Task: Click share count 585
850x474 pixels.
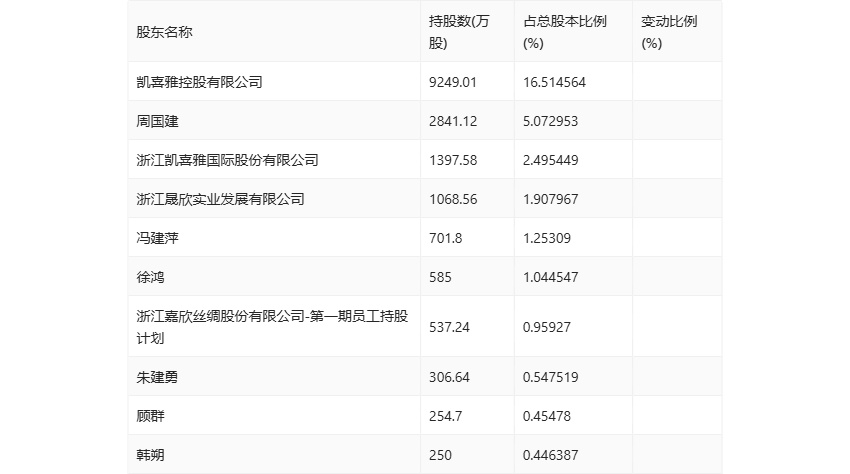Action: tap(440, 277)
